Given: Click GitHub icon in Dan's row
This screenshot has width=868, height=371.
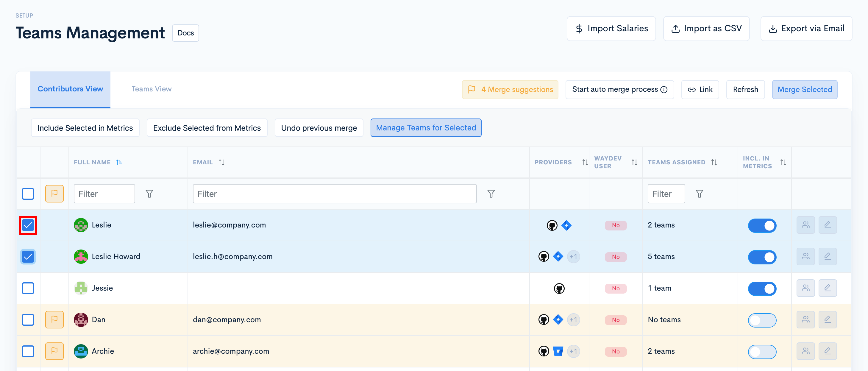Looking at the screenshot, I should pos(544,320).
